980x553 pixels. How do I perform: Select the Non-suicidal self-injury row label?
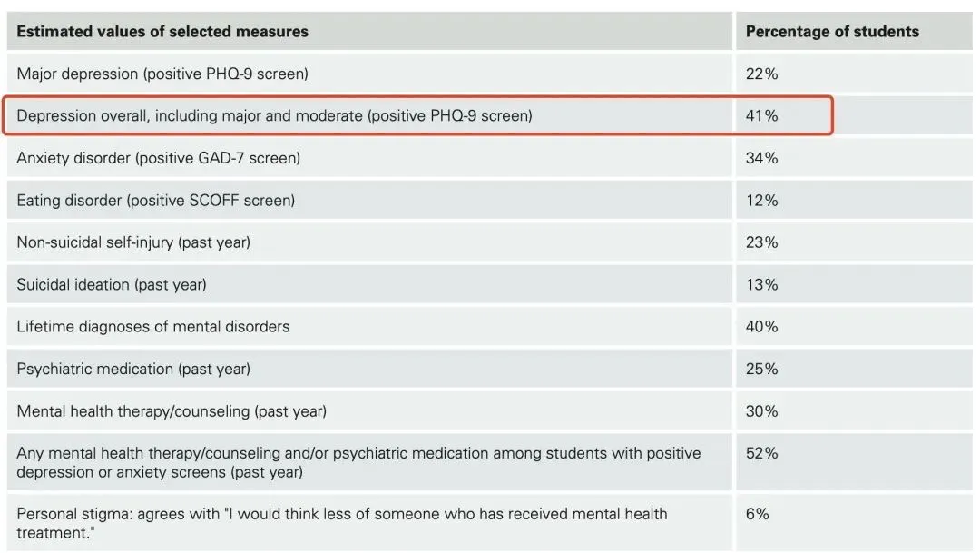(x=133, y=242)
